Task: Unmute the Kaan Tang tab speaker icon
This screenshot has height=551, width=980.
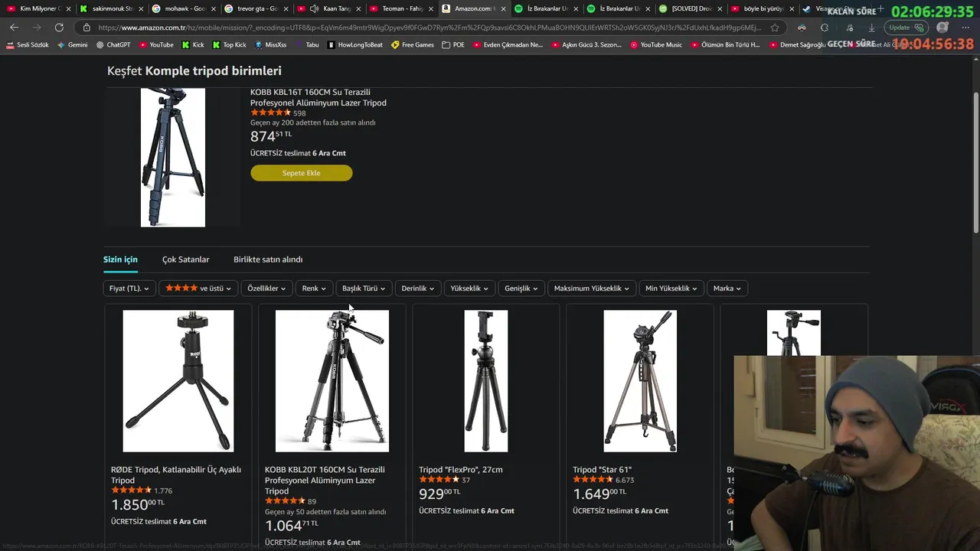Action: click(314, 8)
